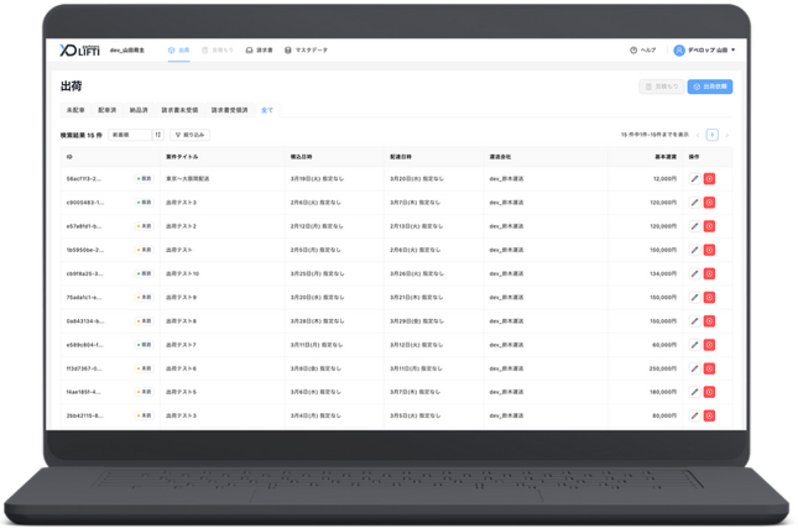This screenshot has width=798, height=532.
Task: Open the ヘルプ help link
Action: pos(643,50)
